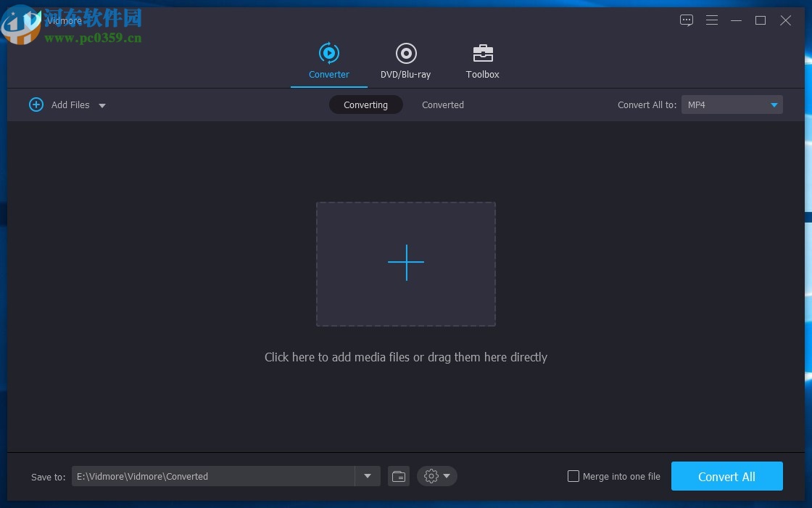Click the large plus area to add media
Image resolution: width=812 pixels, height=508 pixels.
click(406, 264)
